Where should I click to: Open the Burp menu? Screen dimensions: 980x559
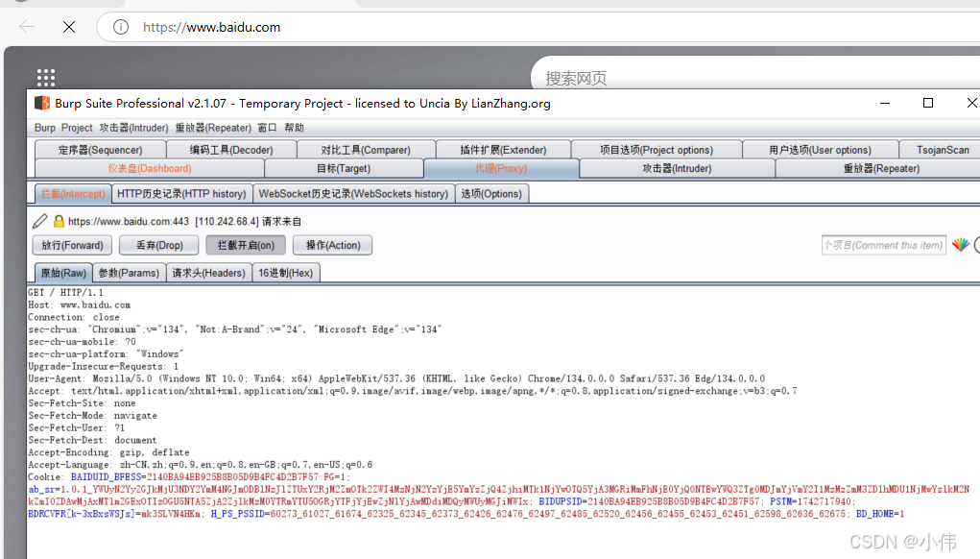coord(45,128)
